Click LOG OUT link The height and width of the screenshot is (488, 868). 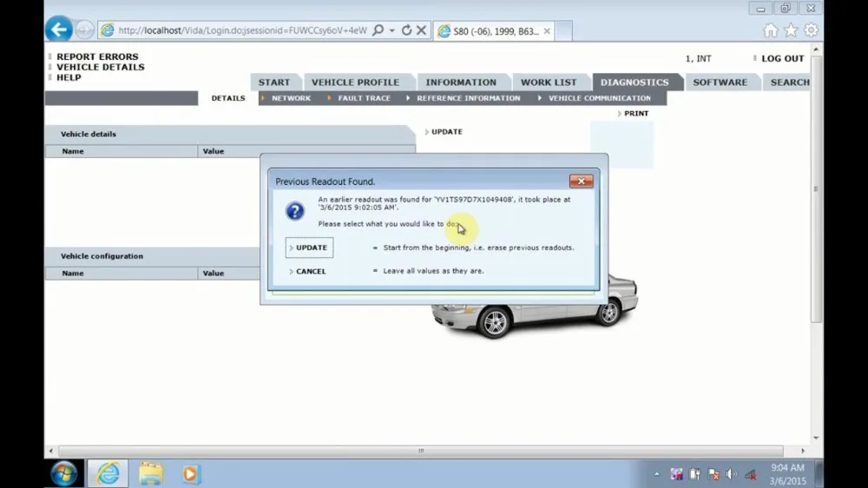point(782,58)
